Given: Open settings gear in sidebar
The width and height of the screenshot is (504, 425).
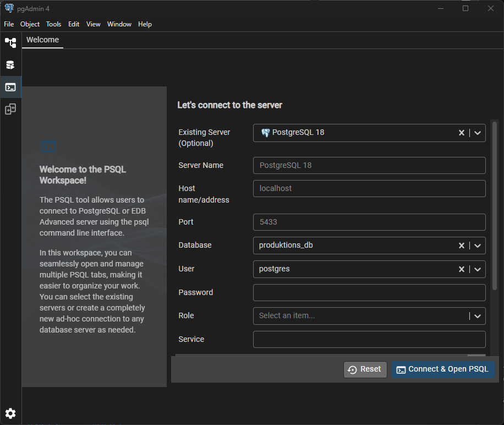Looking at the screenshot, I should (10, 413).
